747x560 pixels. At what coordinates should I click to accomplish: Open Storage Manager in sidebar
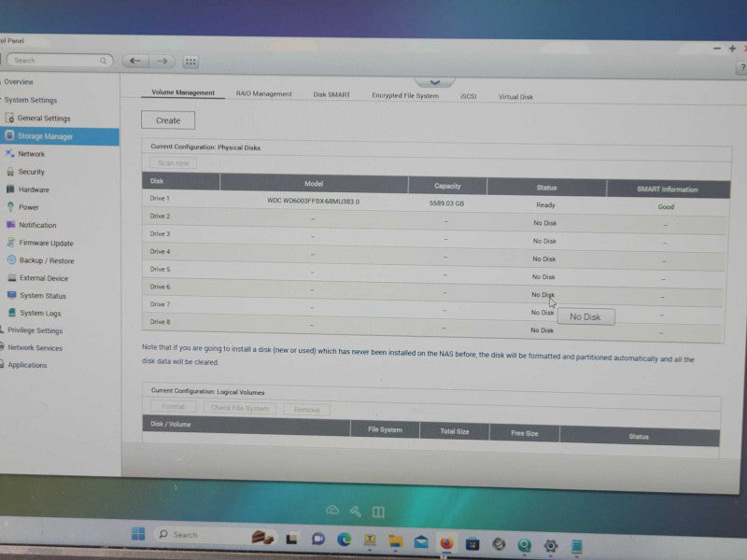click(x=58, y=136)
